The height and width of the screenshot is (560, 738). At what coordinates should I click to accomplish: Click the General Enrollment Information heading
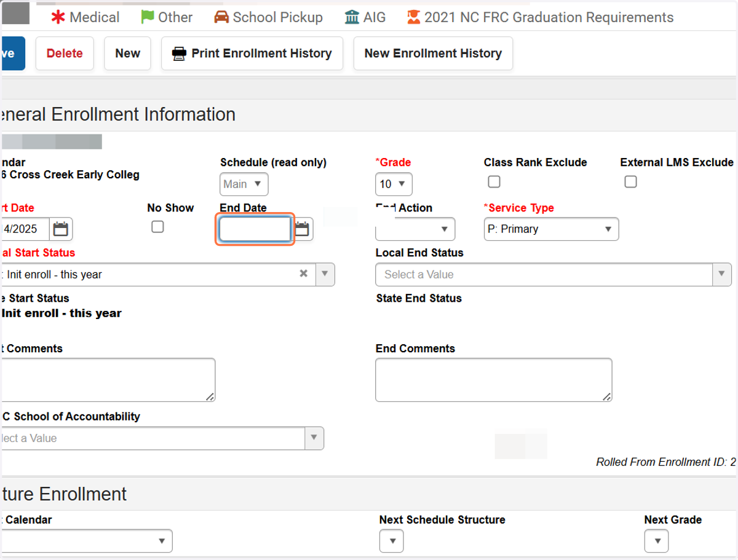pyautogui.click(x=118, y=114)
